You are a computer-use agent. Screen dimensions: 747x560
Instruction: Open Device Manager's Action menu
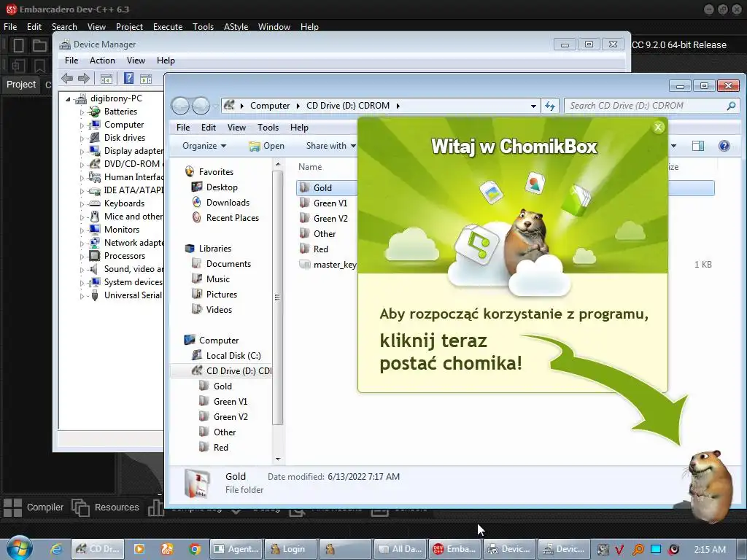(102, 61)
